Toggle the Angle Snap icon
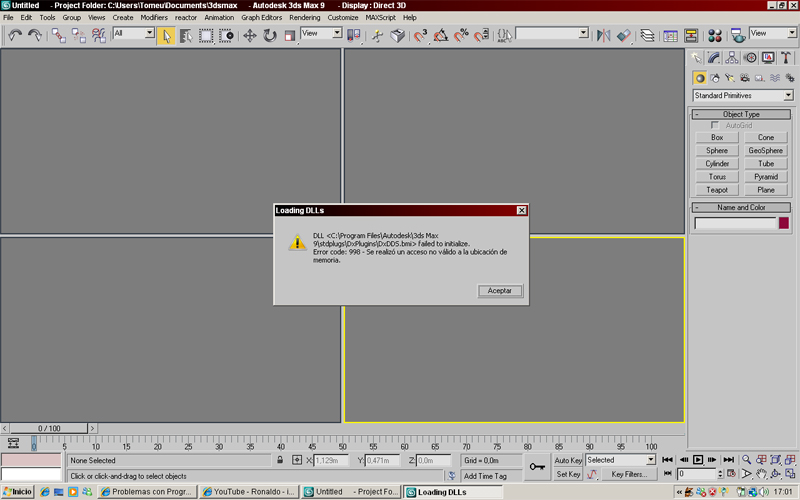Image resolution: width=800 pixels, height=500 pixels. click(x=440, y=36)
